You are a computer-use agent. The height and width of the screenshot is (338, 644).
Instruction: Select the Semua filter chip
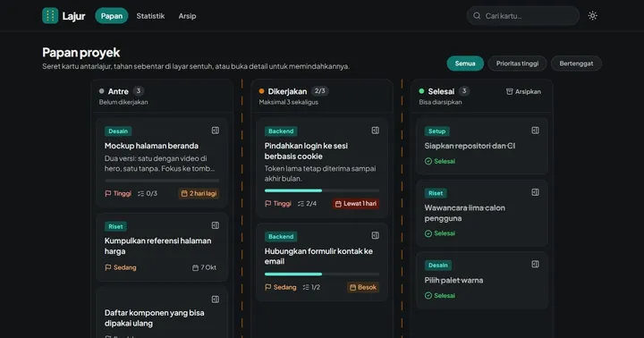click(465, 63)
